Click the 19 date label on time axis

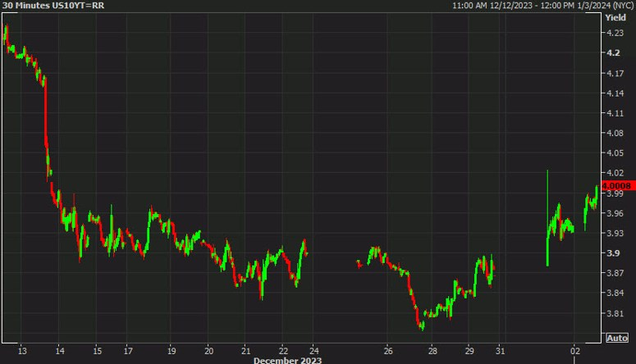click(x=172, y=351)
